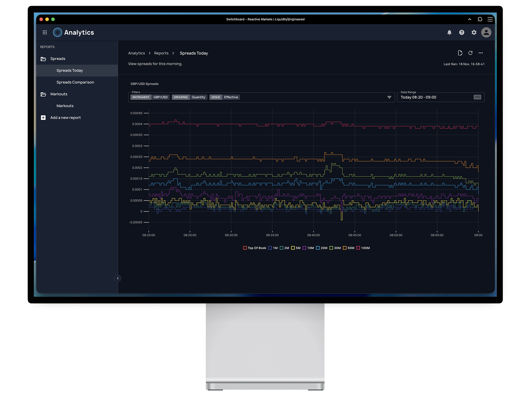Open Spreads Comparison report
Screen dimensions: 532x400
point(75,82)
